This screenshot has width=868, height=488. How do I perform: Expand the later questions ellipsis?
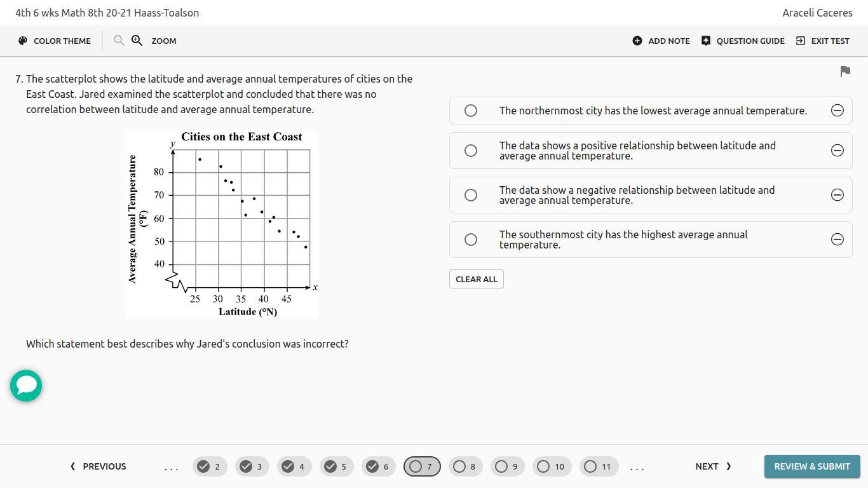coord(637,467)
